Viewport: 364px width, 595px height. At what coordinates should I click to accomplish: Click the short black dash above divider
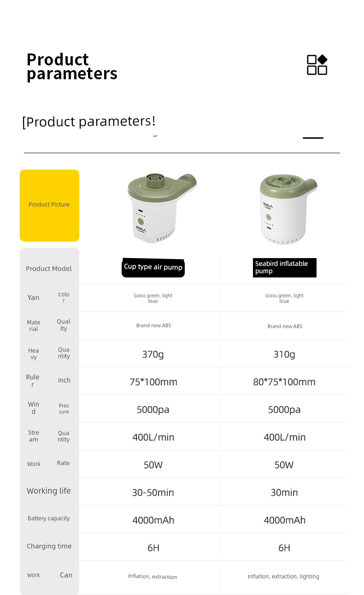[313, 138]
